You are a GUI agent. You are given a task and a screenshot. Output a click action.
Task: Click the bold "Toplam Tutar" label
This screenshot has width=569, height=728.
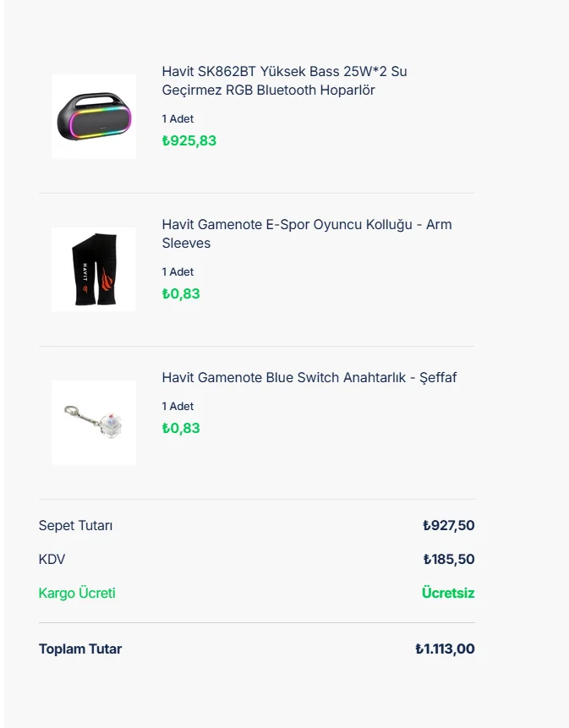point(80,649)
